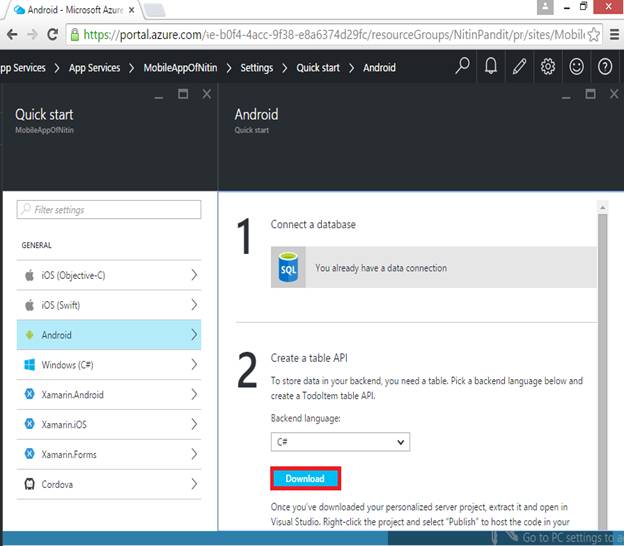
Task: Click the pencil edit dashboard icon
Action: coord(519,66)
